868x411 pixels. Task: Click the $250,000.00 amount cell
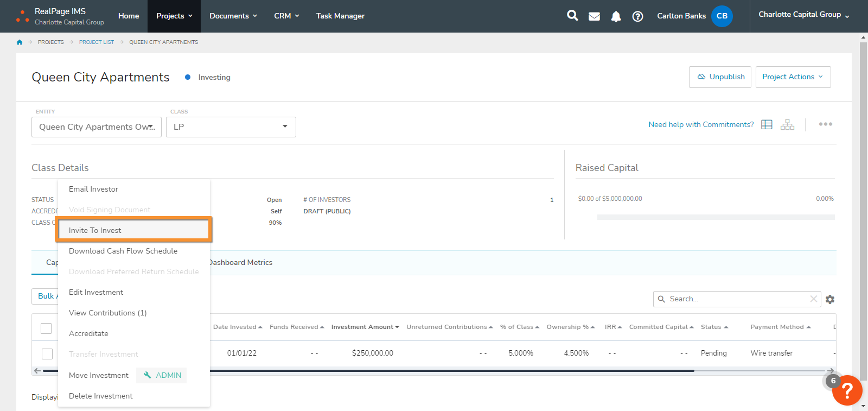click(x=373, y=353)
